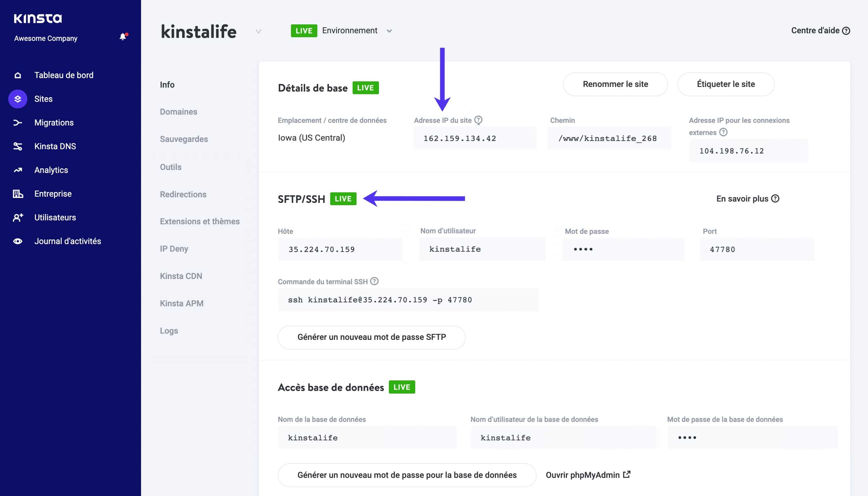Select the Sites icon in sidebar
Screen dimensions: 868x496
click(x=17, y=99)
